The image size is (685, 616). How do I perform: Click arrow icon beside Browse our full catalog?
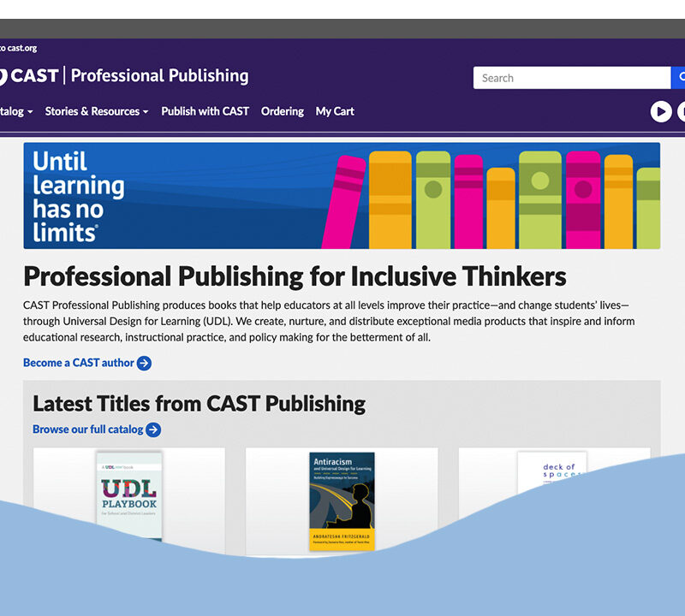pyautogui.click(x=153, y=429)
